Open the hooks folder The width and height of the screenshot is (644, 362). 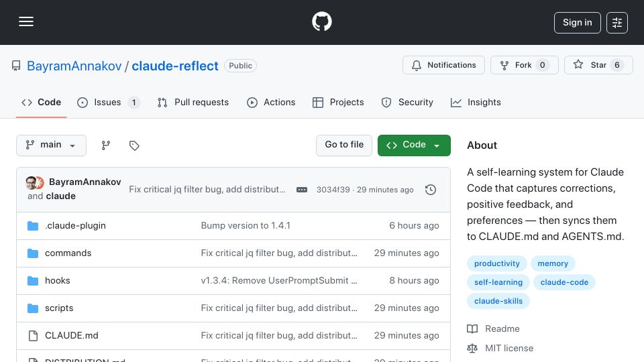pyautogui.click(x=58, y=281)
